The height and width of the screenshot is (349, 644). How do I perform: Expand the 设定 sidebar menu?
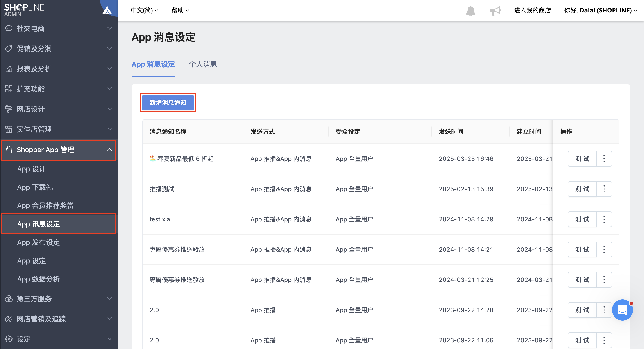(109, 339)
